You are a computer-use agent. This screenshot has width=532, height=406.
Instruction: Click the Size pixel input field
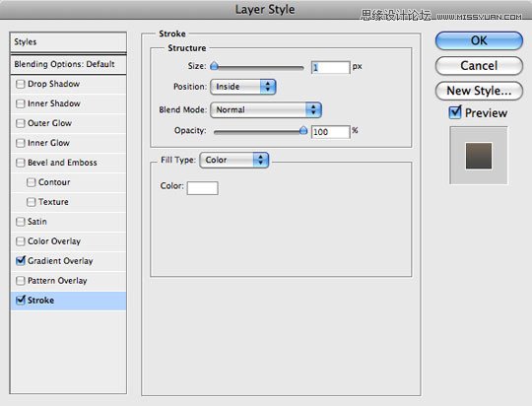pyautogui.click(x=330, y=67)
